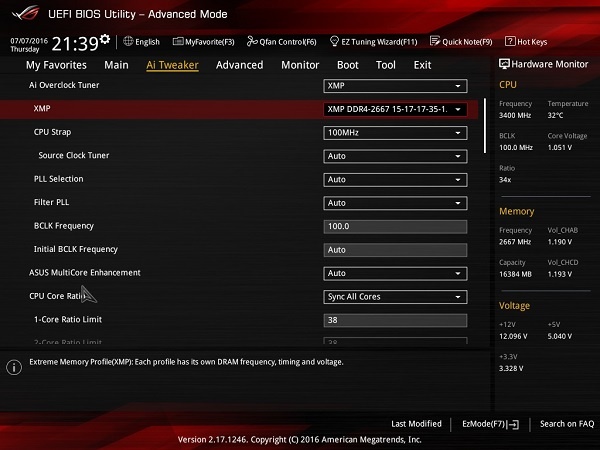Select the Filter PLL label
The image size is (600, 450).
pyautogui.click(x=51, y=202)
